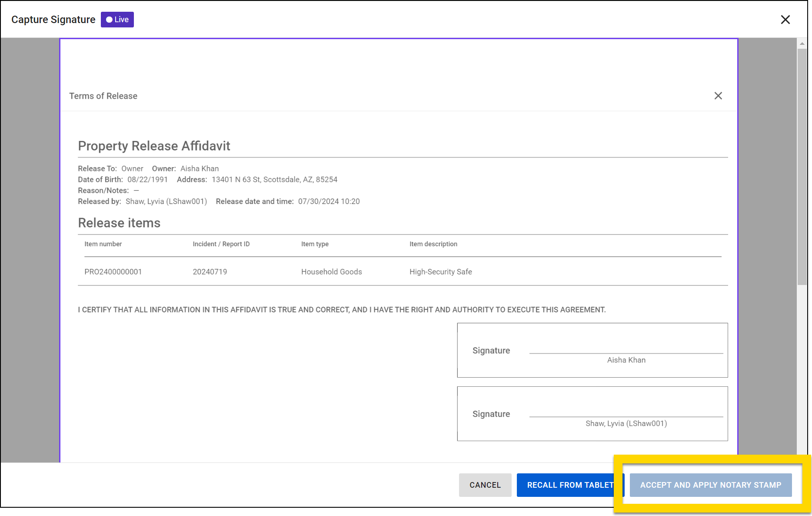
Task: Click the Live status badge
Action: (116, 19)
